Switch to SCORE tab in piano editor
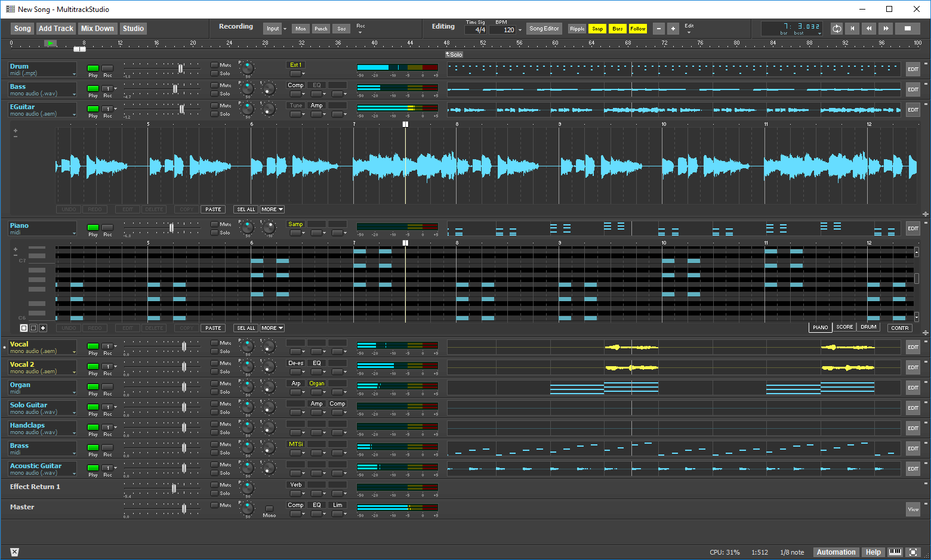The image size is (931, 560). [x=844, y=327]
